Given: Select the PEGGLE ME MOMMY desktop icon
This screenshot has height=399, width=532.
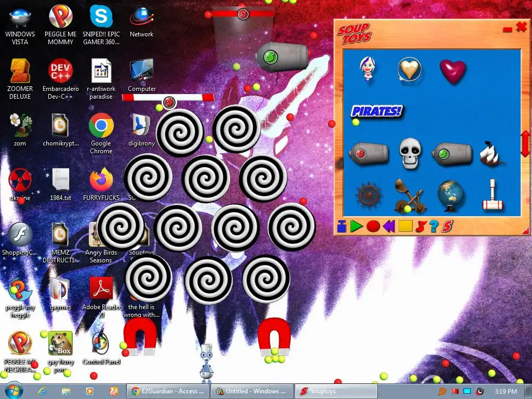Looking at the screenshot, I should point(60,25).
